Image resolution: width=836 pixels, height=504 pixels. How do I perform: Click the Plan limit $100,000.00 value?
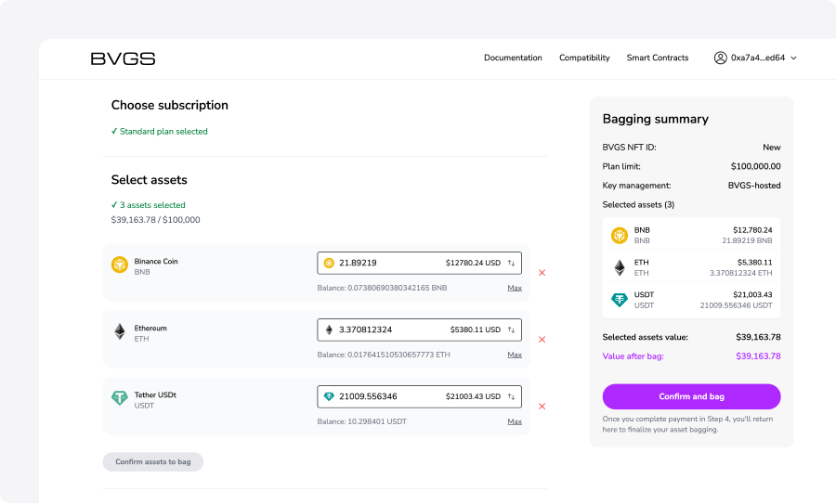pyautogui.click(x=755, y=166)
